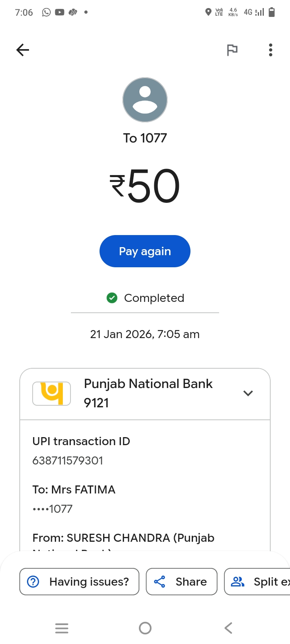Open the three-dot overflow menu
This screenshot has width=290, height=644.
tap(271, 50)
